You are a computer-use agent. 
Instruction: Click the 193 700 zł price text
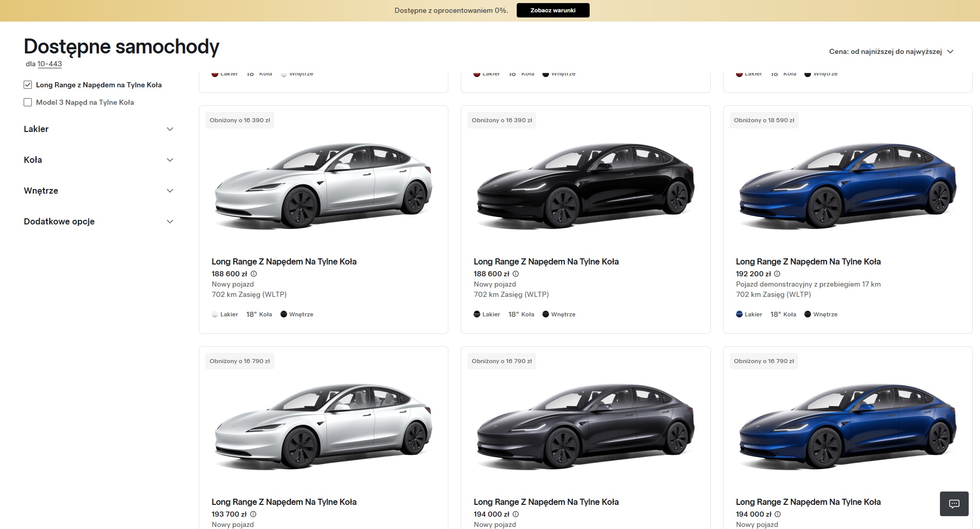229,514
